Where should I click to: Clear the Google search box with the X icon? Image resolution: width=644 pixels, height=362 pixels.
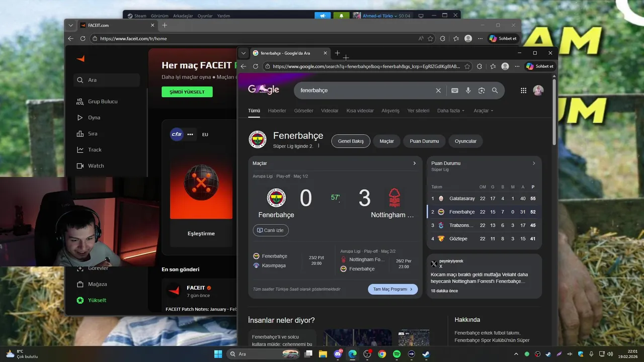coord(438,90)
